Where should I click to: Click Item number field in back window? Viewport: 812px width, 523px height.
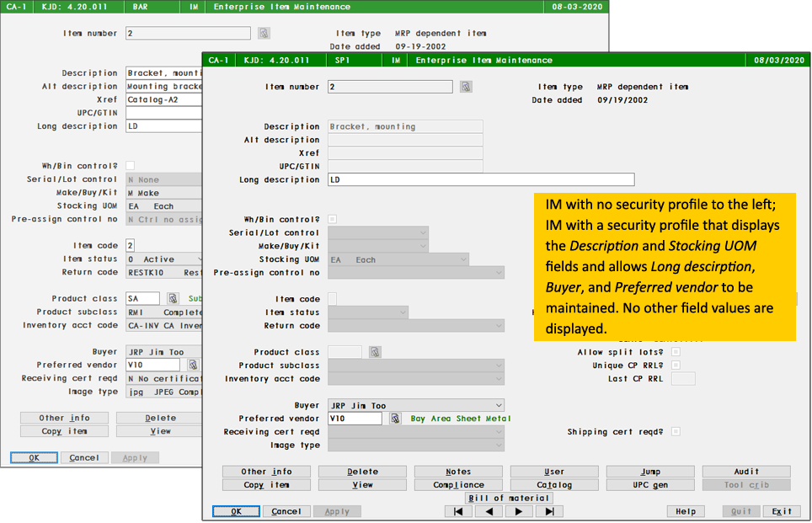pyautogui.click(x=189, y=33)
